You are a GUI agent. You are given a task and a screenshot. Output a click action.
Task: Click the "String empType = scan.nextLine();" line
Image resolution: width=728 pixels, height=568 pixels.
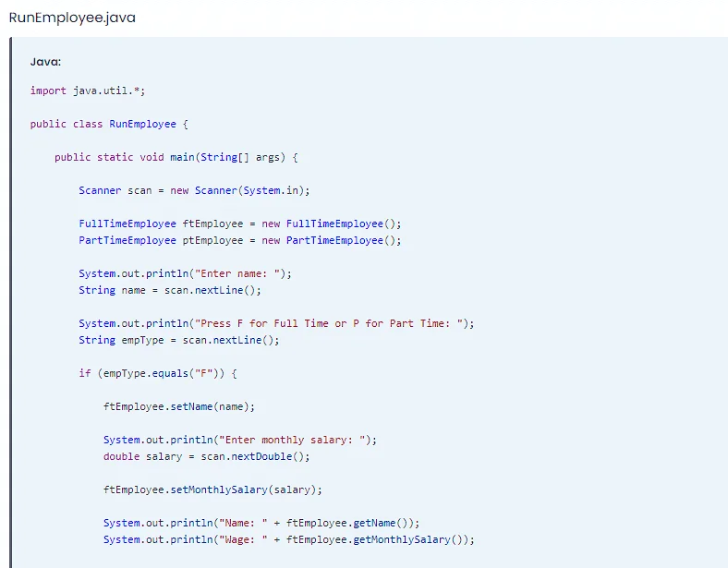(179, 340)
